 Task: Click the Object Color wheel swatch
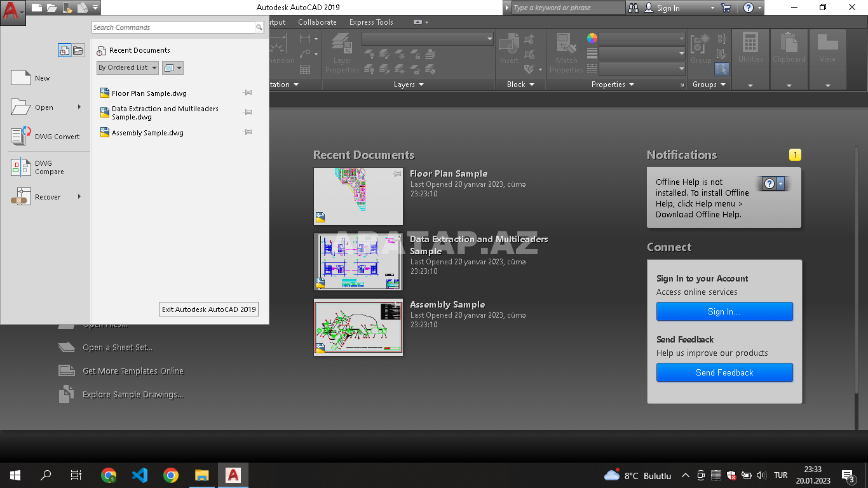[x=592, y=38]
